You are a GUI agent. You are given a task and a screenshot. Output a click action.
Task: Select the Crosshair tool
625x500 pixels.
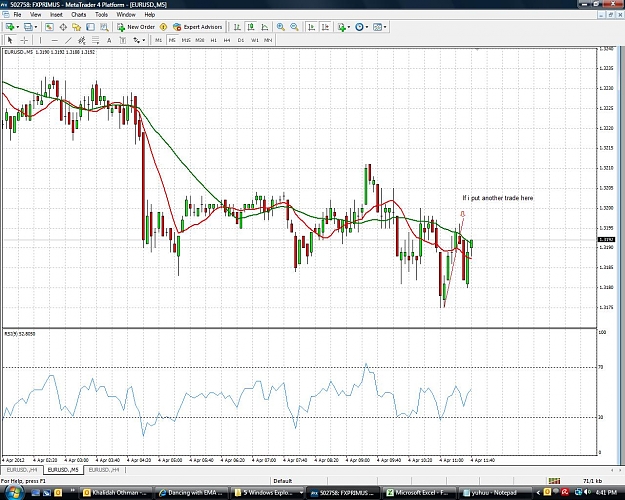24,40
